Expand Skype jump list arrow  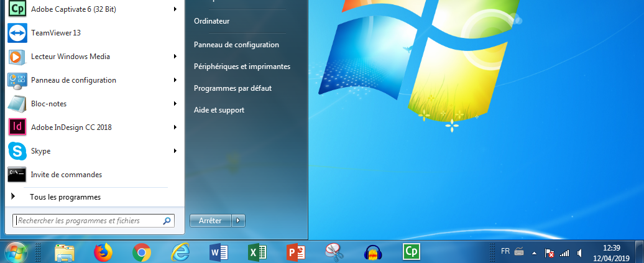[175, 151]
